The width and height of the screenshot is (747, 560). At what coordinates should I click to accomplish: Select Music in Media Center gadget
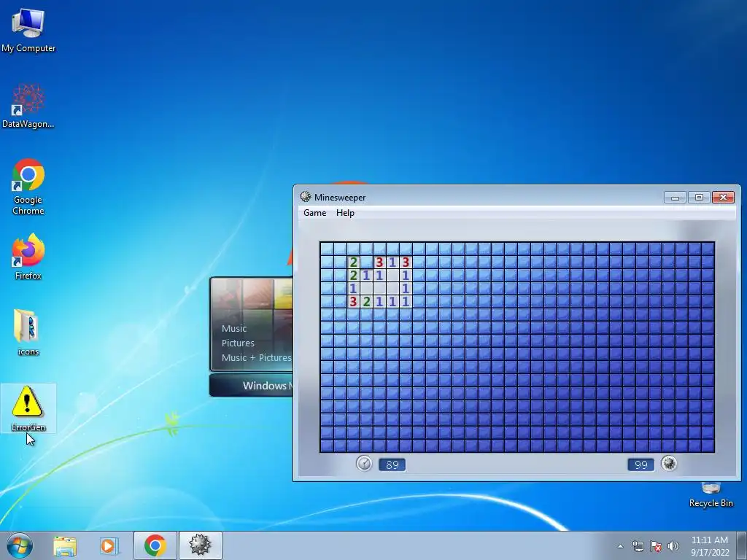click(x=234, y=329)
